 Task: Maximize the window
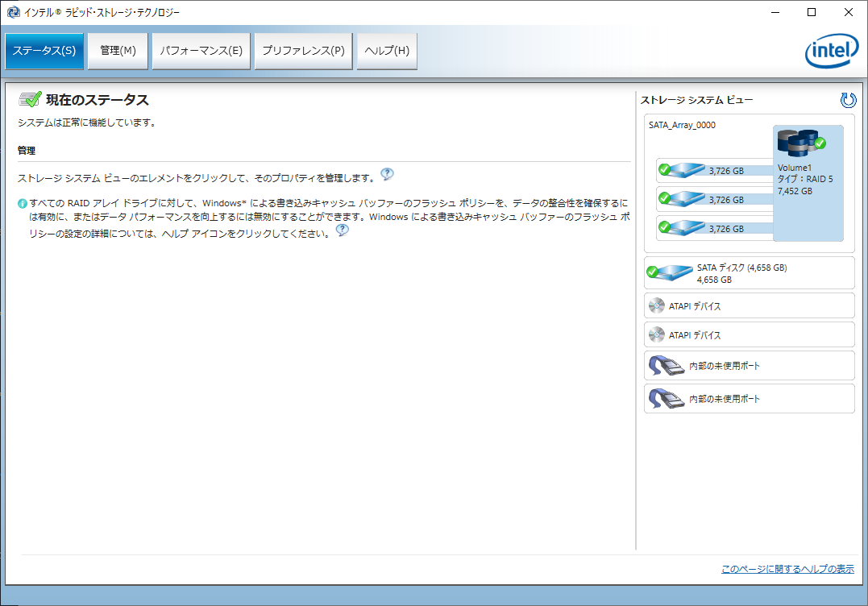pos(812,12)
